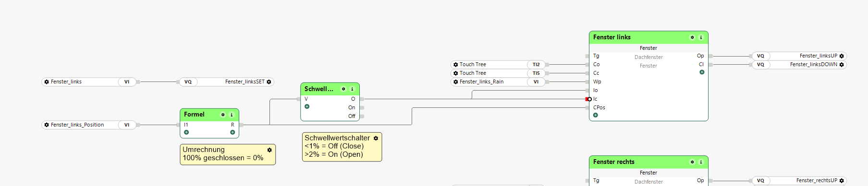Open settings gear on Fenster links block
This screenshot has width=868, height=186.
[x=692, y=37]
